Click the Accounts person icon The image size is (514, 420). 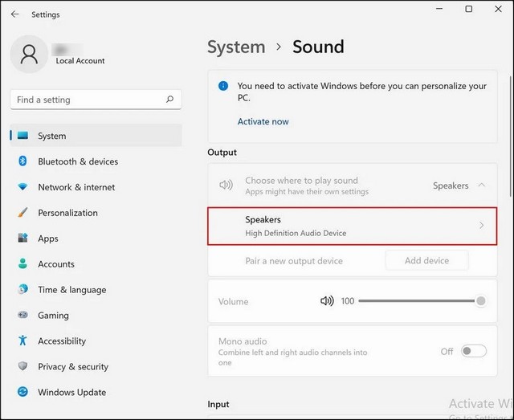pyautogui.click(x=22, y=263)
